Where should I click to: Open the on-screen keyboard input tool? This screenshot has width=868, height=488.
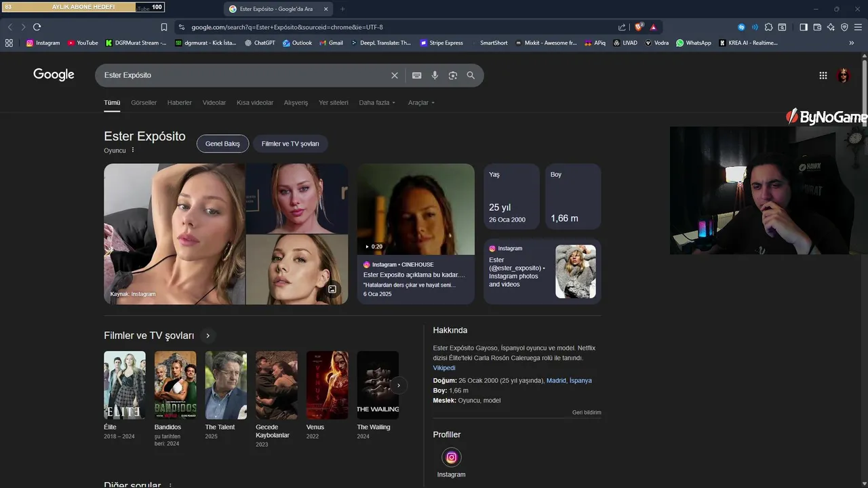pos(417,75)
